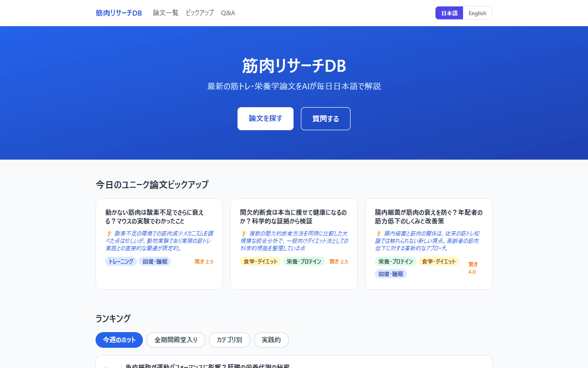Image resolution: width=588 pixels, height=368 pixels.
Task: Click the 今日のユニーク論文ピックアップ heading
Action: click(152, 184)
